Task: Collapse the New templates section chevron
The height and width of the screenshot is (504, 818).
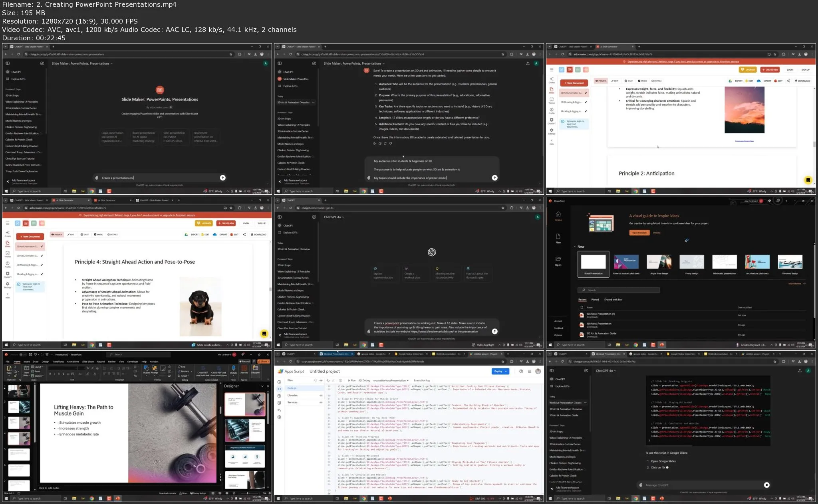Action: [x=574, y=247]
